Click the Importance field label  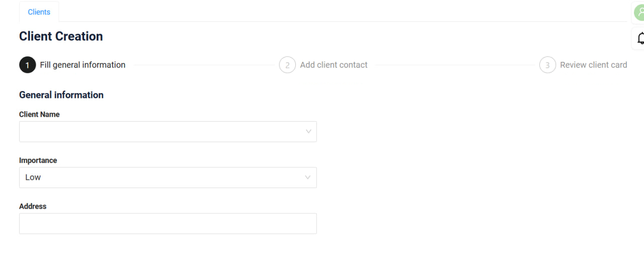pyautogui.click(x=38, y=160)
